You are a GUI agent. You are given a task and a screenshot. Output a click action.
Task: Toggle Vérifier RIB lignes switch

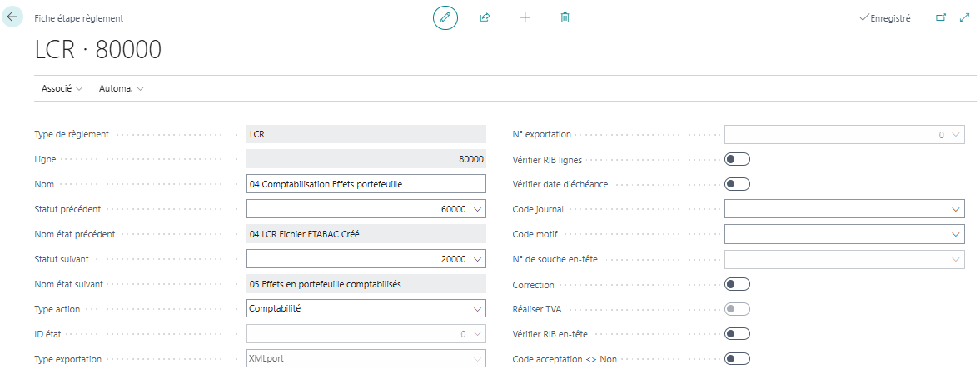click(x=737, y=159)
